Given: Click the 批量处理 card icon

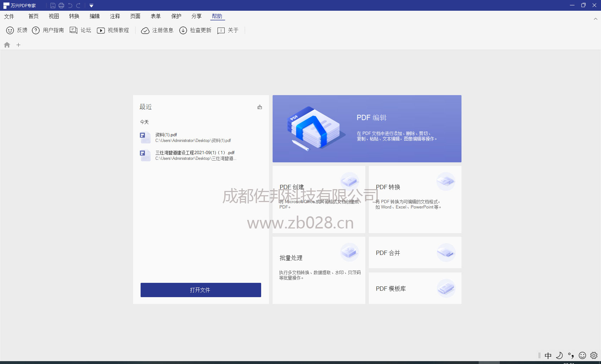Looking at the screenshot, I should [350, 252].
